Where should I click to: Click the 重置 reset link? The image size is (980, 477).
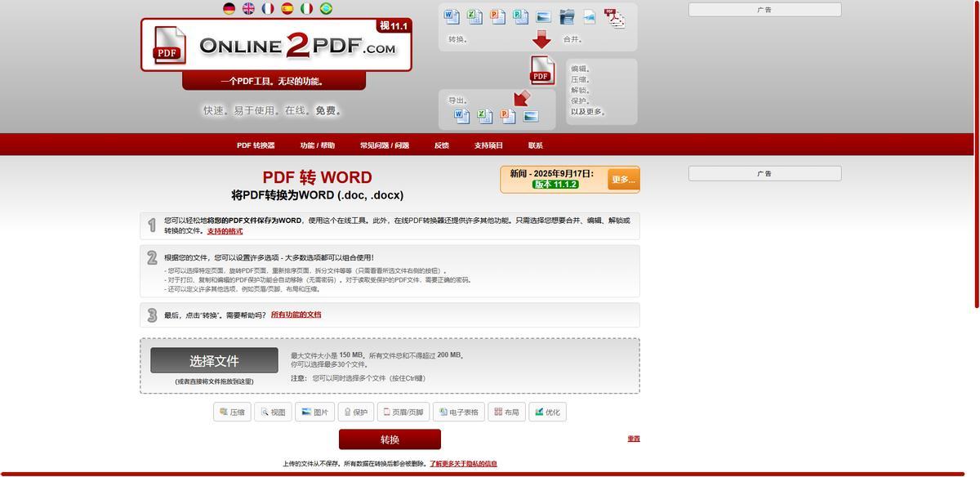pos(633,439)
